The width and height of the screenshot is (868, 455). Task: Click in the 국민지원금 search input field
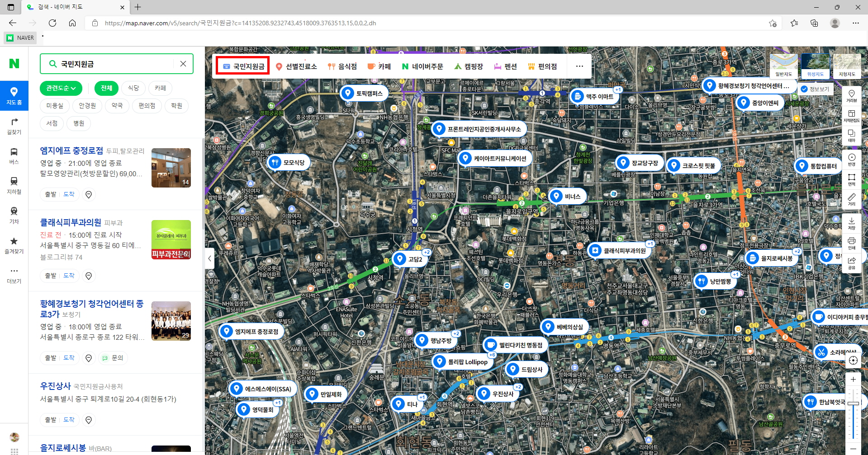coord(115,64)
